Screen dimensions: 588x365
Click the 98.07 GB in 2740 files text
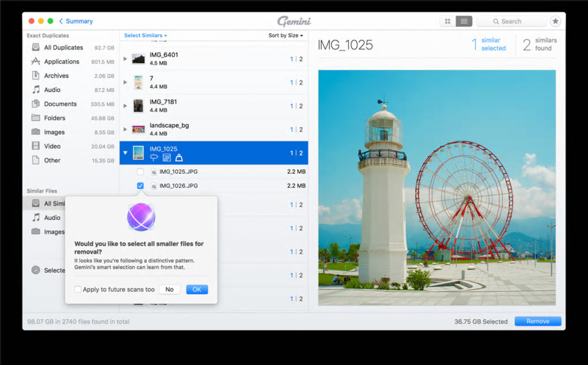click(x=78, y=322)
